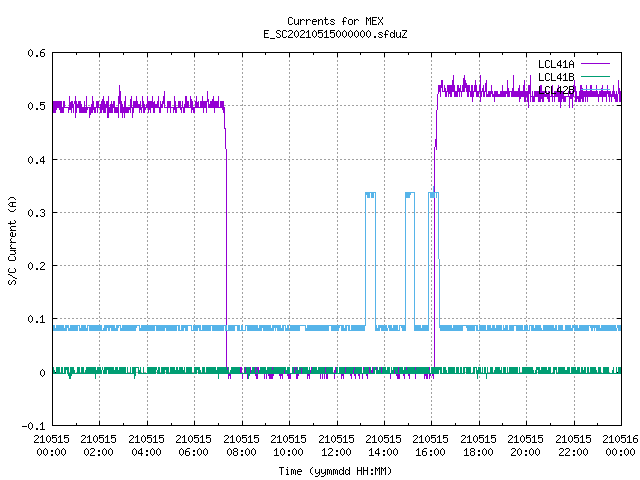Click the 210515 06:00 time tick label

click(x=193, y=446)
